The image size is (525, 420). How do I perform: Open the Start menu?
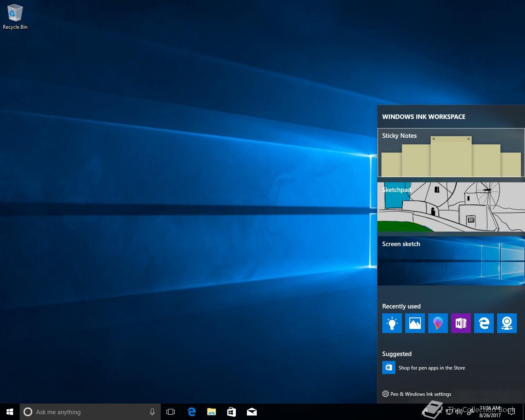[10, 412]
